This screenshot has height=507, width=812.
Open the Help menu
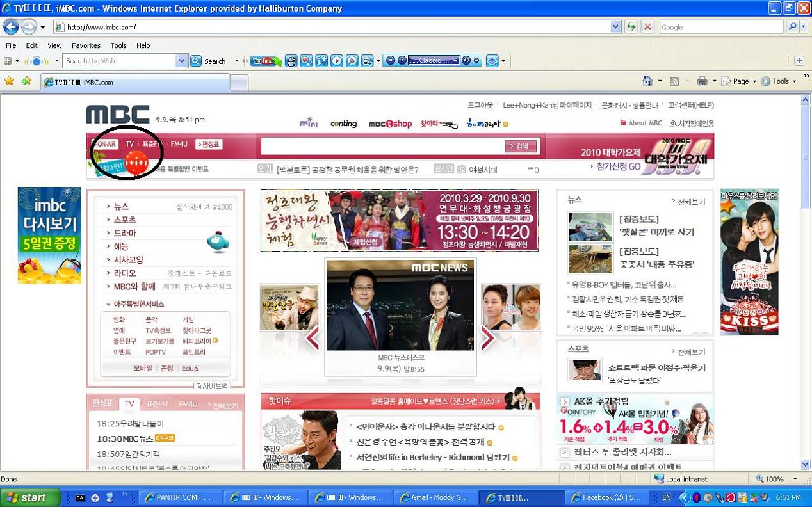coord(143,45)
